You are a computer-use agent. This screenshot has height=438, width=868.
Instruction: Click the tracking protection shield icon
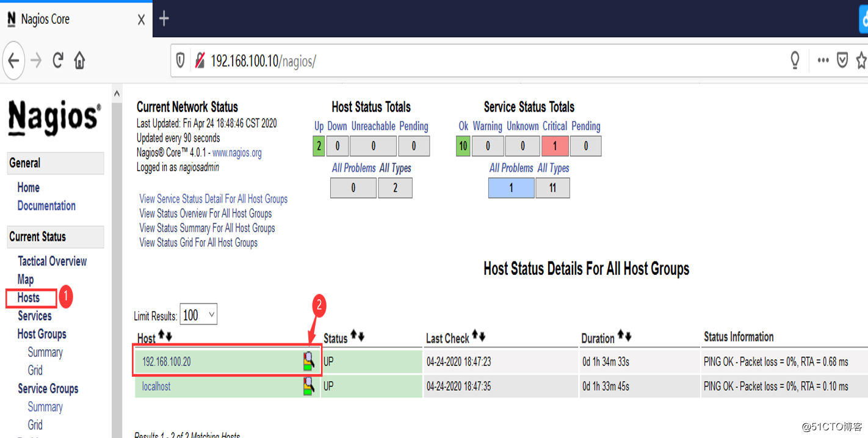[x=181, y=60]
